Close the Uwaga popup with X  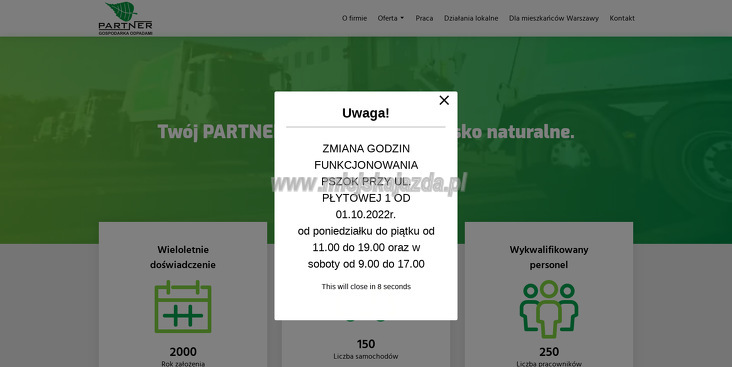(444, 100)
